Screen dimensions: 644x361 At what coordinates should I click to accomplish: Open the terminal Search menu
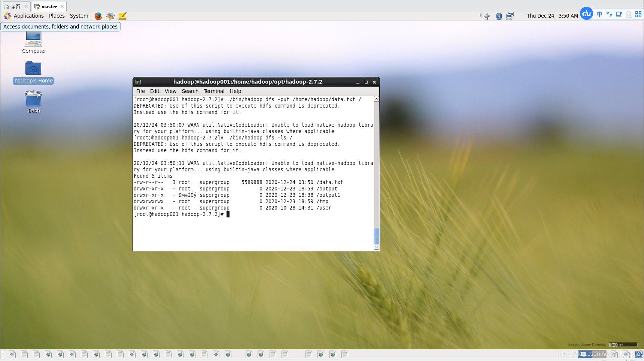click(190, 91)
